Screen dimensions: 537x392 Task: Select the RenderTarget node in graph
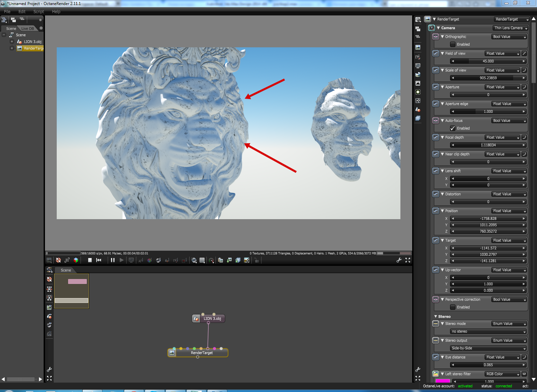pyautogui.click(x=198, y=353)
